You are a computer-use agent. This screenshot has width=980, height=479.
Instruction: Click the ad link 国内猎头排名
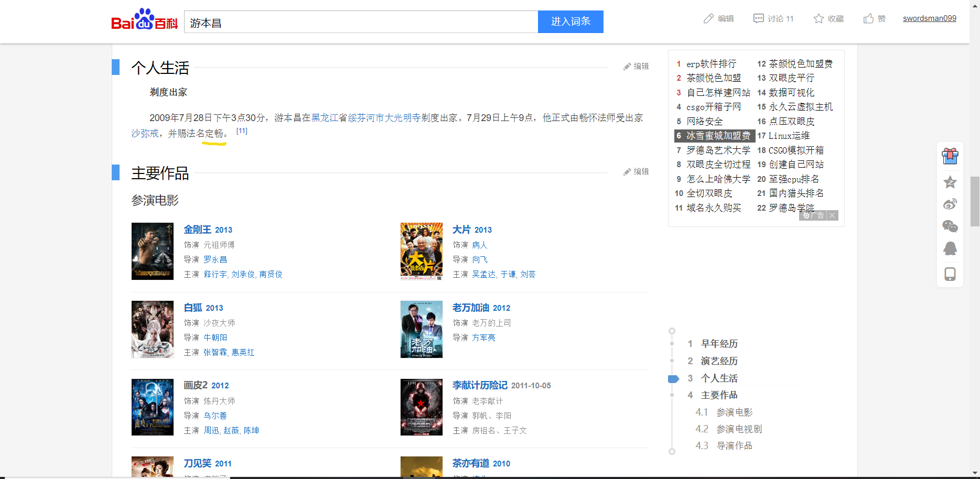(796, 193)
